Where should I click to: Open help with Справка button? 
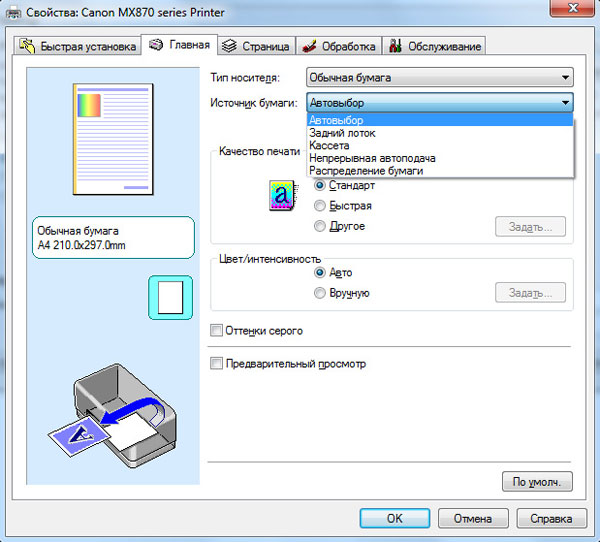click(x=551, y=518)
